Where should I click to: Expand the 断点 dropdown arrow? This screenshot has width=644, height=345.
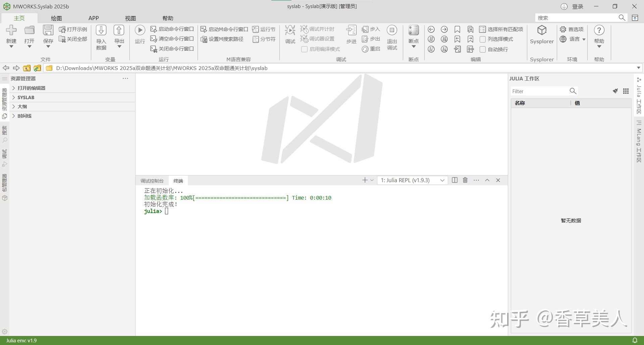(x=414, y=47)
